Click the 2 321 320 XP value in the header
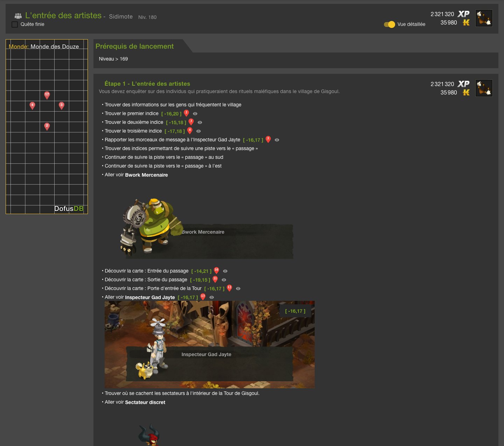The height and width of the screenshot is (446, 504). [442, 14]
